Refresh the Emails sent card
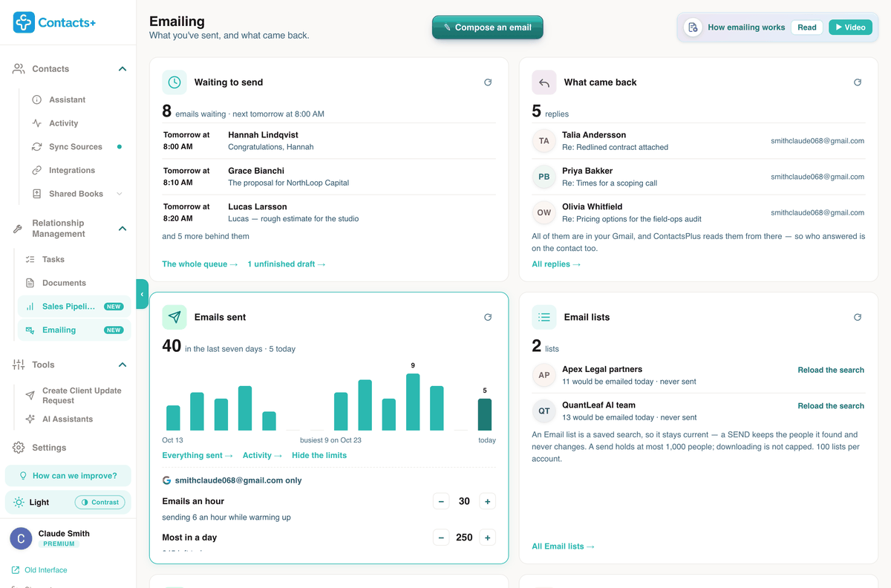 point(488,317)
